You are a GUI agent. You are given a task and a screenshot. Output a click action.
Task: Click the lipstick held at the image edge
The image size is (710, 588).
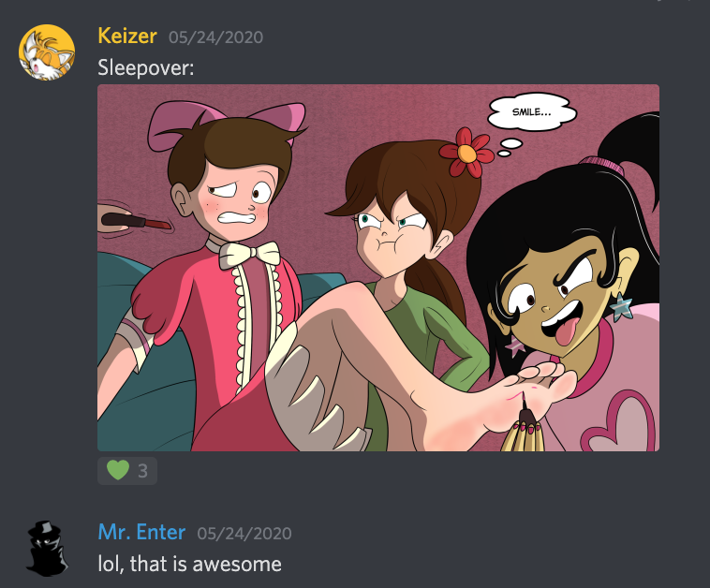[x=136, y=221]
